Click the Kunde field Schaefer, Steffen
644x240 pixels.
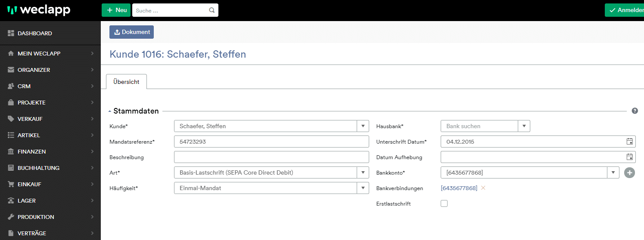pos(266,126)
